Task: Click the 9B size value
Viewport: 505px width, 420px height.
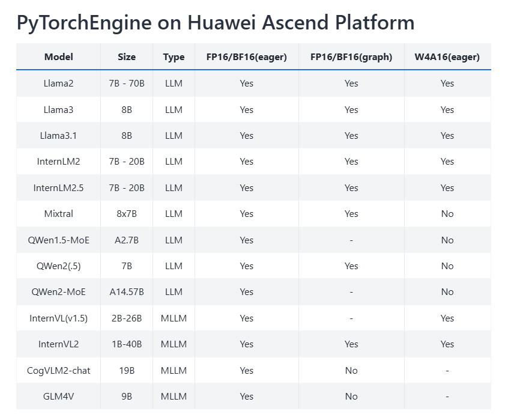Action: (127, 396)
